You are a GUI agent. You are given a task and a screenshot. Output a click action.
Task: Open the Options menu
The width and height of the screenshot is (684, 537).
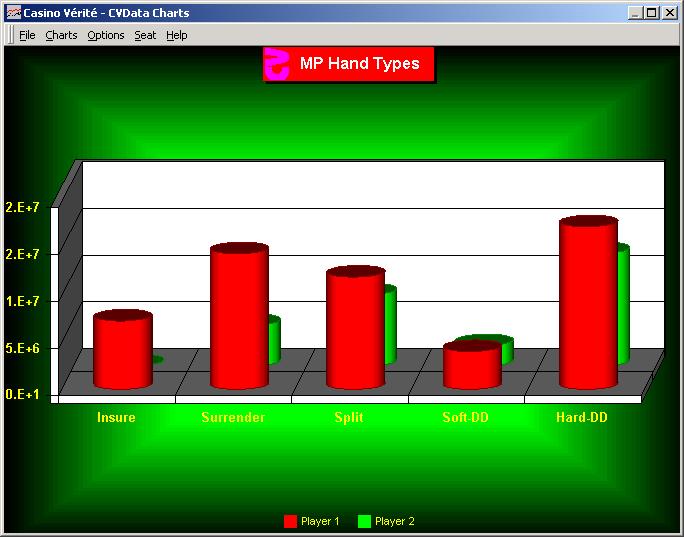pos(106,35)
